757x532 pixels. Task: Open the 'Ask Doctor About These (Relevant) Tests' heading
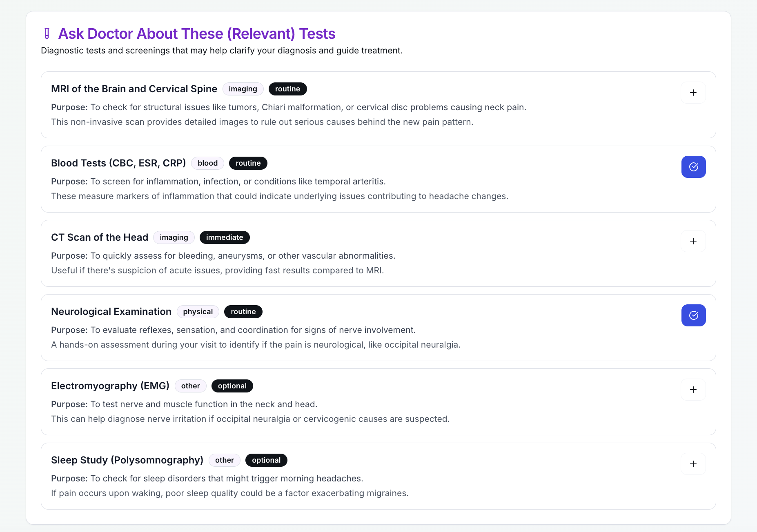[x=196, y=33]
